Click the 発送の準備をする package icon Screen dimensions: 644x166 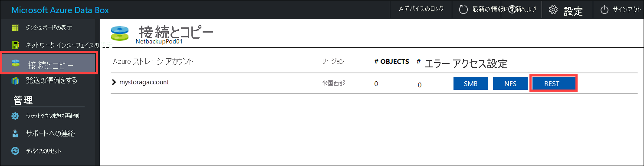pyautogui.click(x=15, y=80)
